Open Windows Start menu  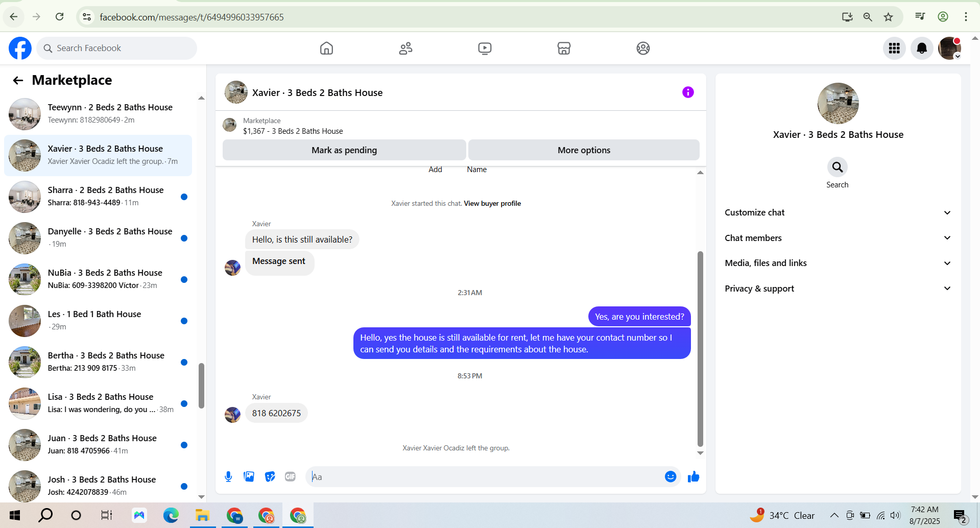click(x=15, y=515)
